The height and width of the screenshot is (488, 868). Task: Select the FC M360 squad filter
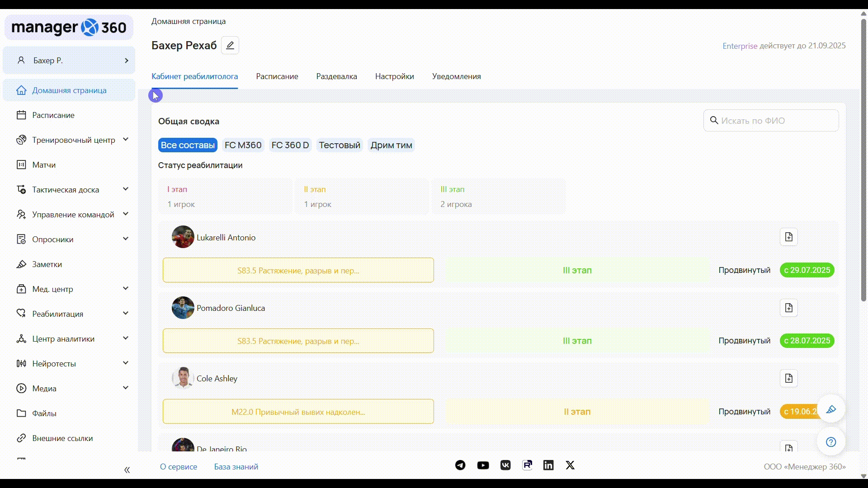pos(243,145)
